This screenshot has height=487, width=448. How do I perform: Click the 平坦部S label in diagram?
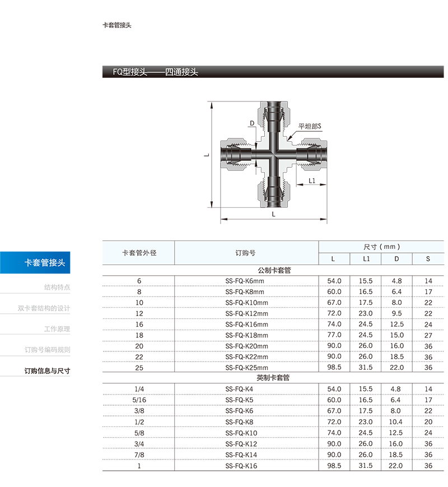[310, 127]
